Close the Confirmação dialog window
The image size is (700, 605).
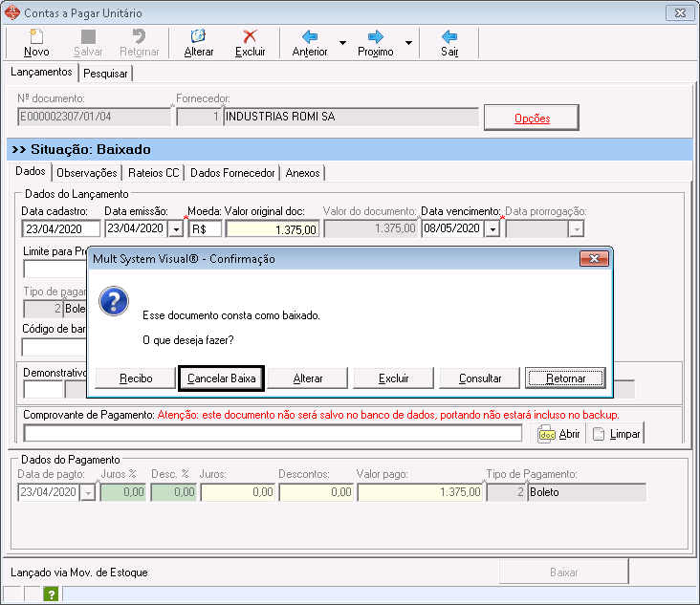point(594,259)
